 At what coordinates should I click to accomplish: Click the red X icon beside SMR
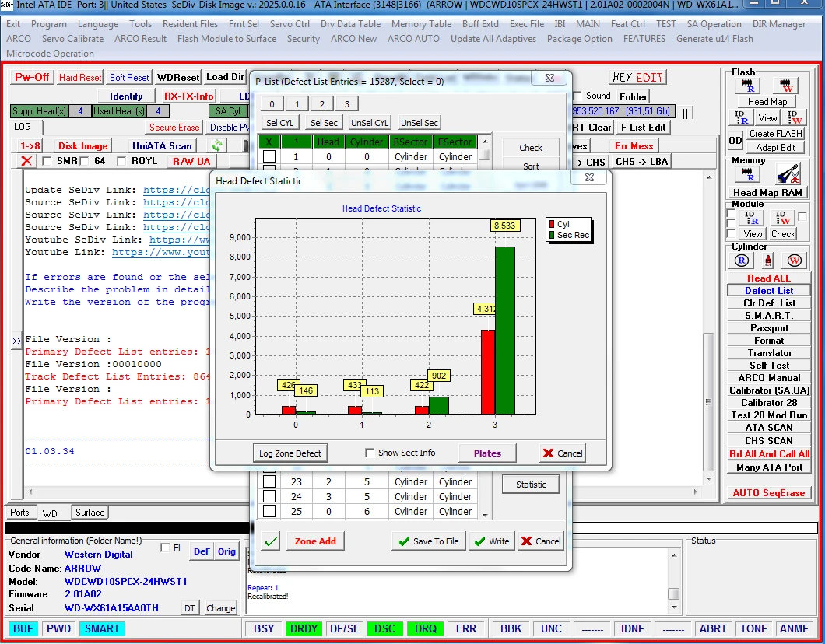[26, 162]
